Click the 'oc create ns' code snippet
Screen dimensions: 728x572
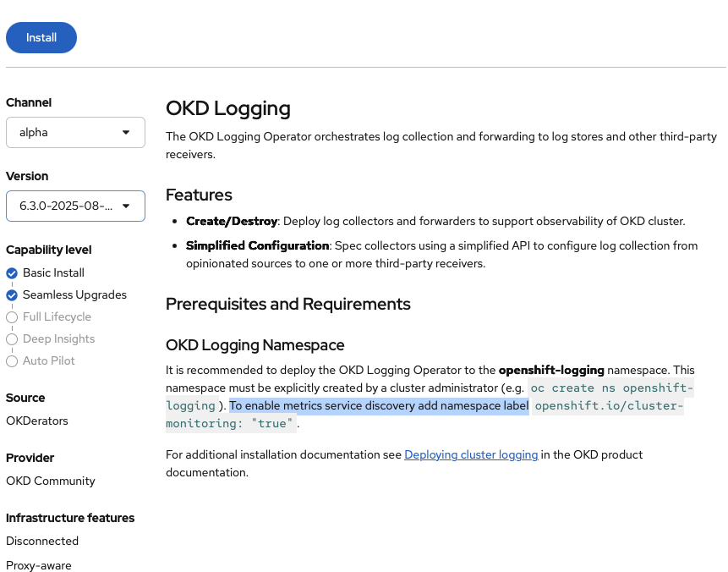pyautogui.click(x=611, y=388)
